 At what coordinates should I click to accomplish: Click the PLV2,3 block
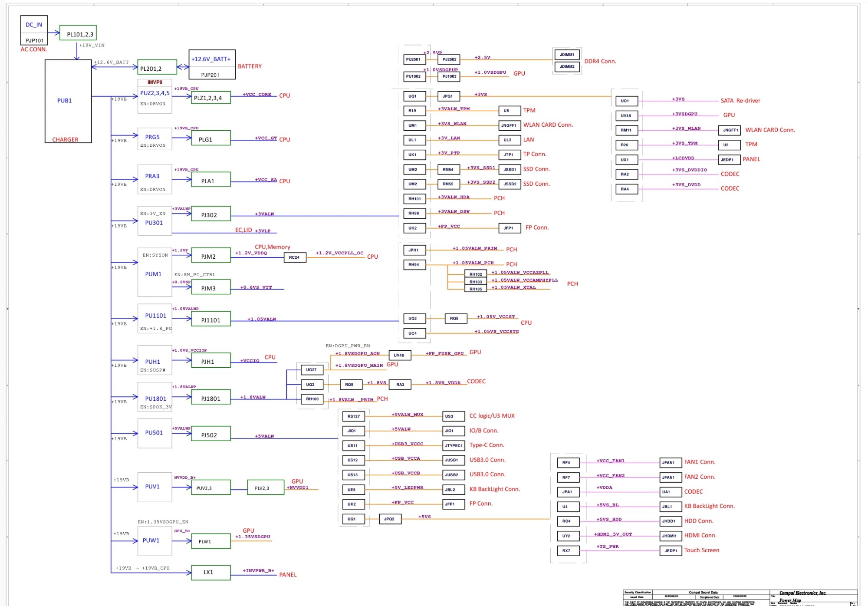tap(266, 487)
